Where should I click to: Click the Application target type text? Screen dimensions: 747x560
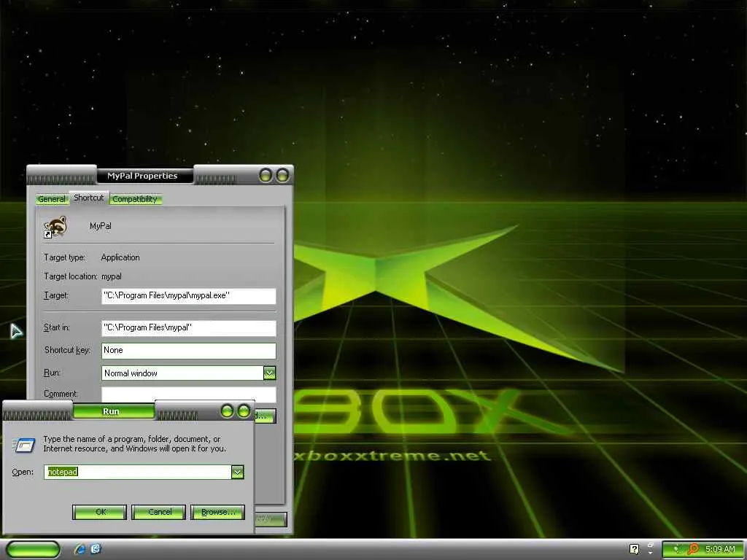(x=120, y=257)
